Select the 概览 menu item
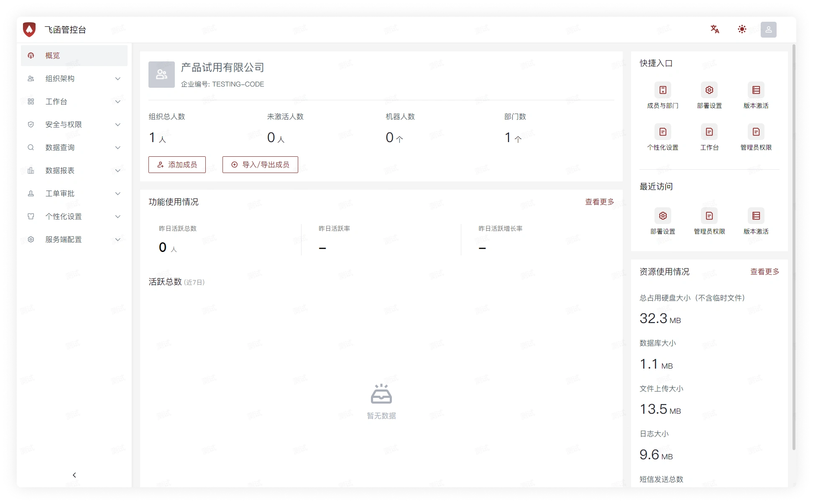813x504 pixels. pos(74,56)
